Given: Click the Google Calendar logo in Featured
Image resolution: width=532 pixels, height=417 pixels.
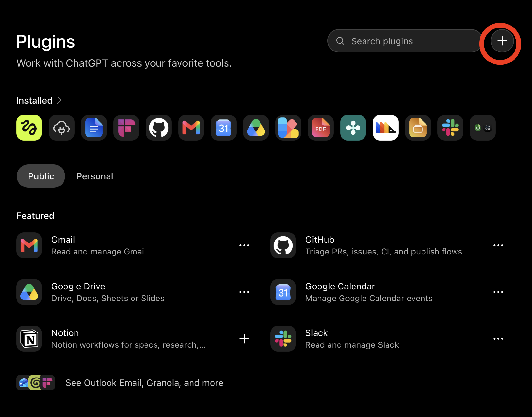Looking at the screenshot, I should click(283, 292).
